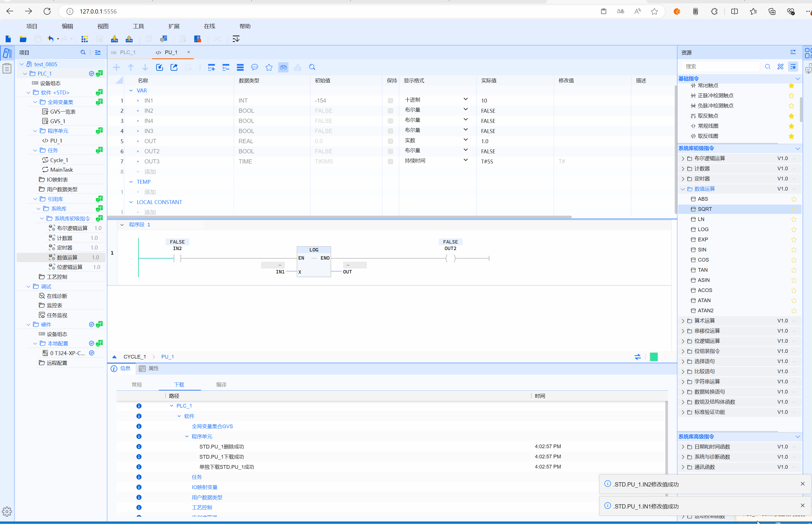The image size is (812, 524).
Task: Click the monitoring glasses icon in the variable toolbar
Action: click(x=283, y=67)
